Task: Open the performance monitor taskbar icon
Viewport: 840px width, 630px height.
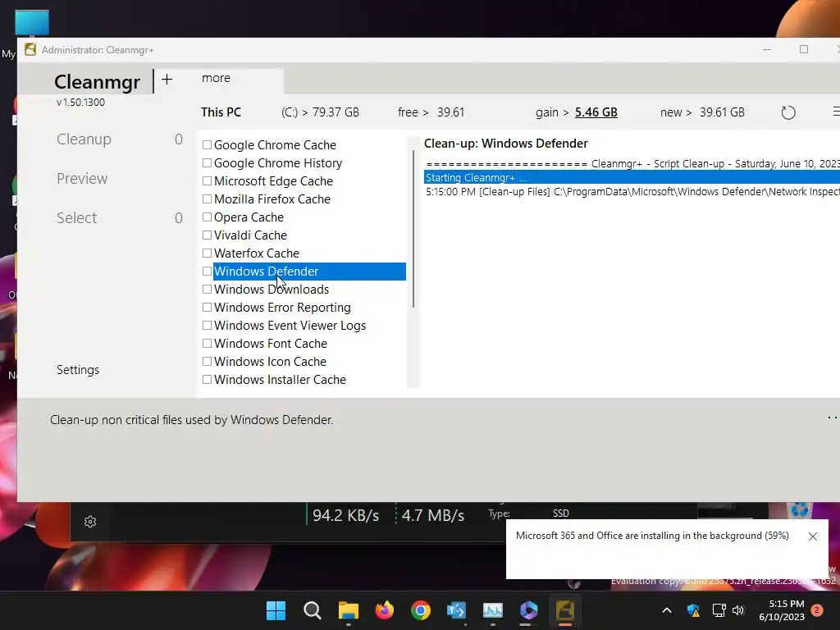Action: pos(493,610)
